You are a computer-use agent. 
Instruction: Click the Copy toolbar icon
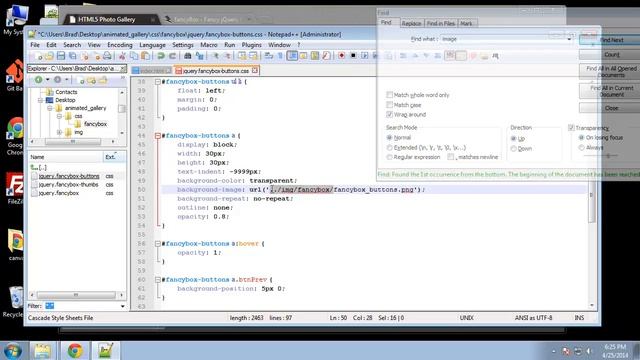133,56
